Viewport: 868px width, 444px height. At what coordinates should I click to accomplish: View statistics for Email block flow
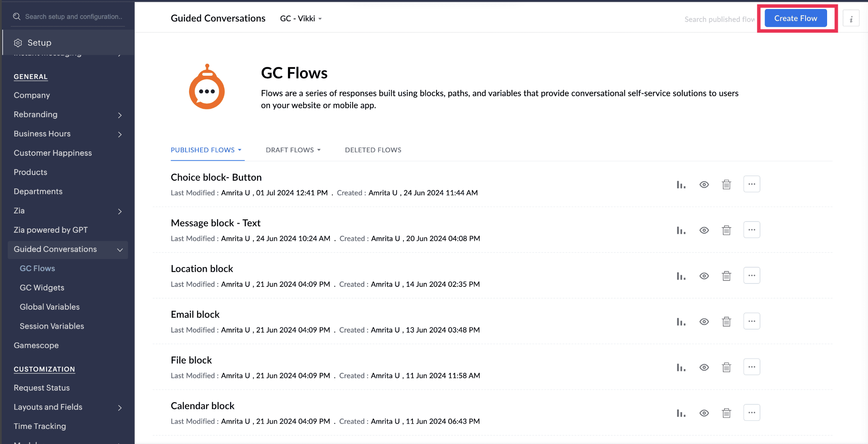681,322
